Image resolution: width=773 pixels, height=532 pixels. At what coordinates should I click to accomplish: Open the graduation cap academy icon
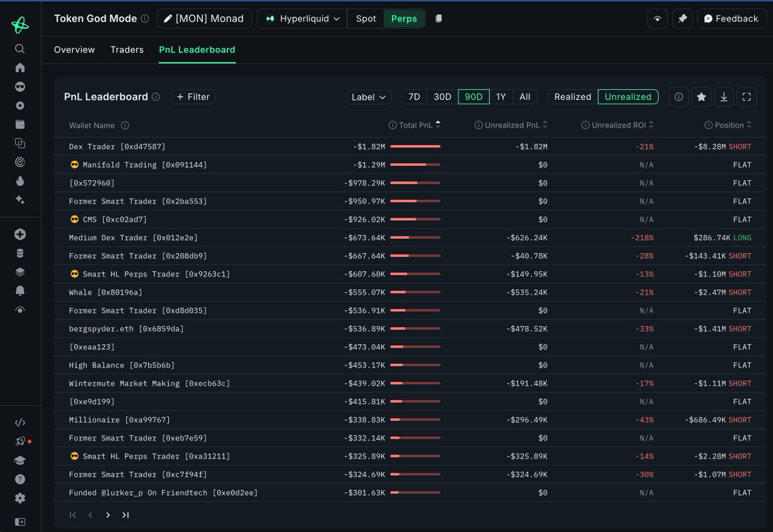(x=20, y=461)
